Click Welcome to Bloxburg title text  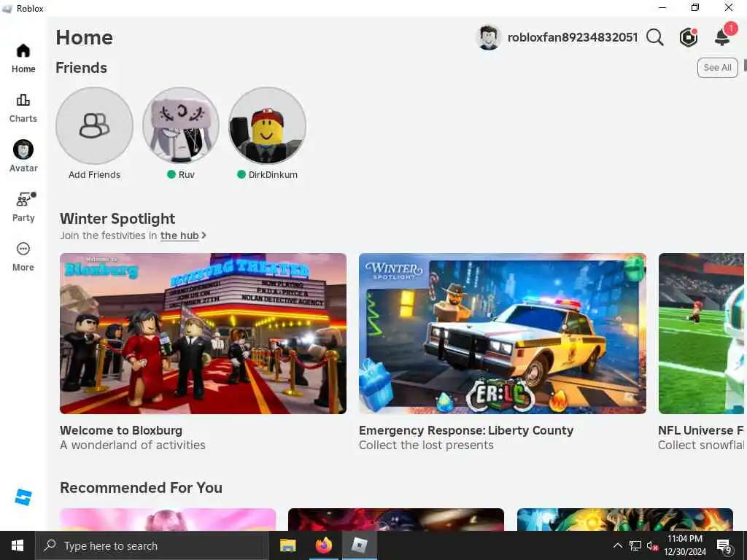coord(121,430)
